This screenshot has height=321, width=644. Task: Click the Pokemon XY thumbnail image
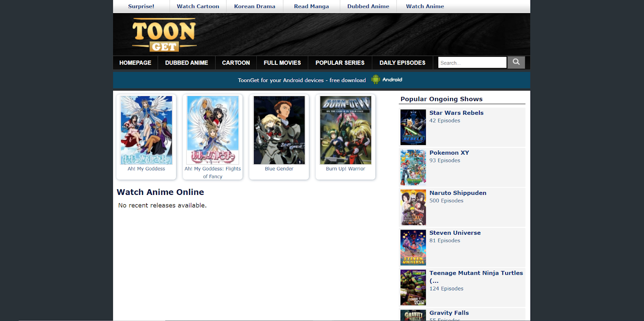pos(413,167)
